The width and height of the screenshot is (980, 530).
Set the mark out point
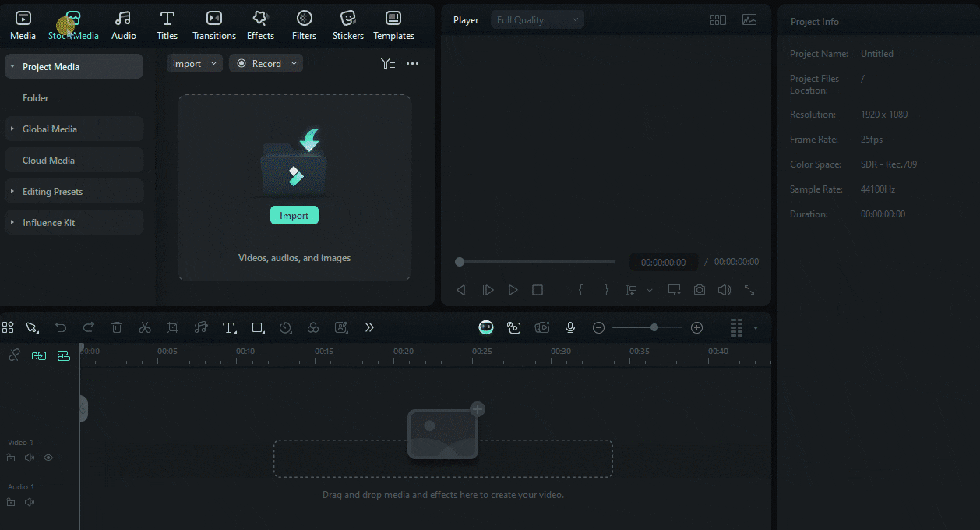[x=607, y=290]
